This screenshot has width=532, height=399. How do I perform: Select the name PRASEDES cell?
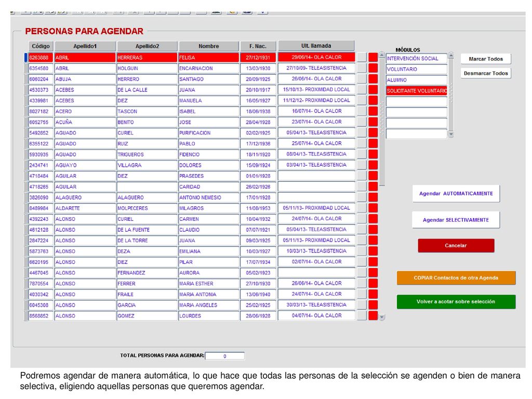tap(209, 176)
